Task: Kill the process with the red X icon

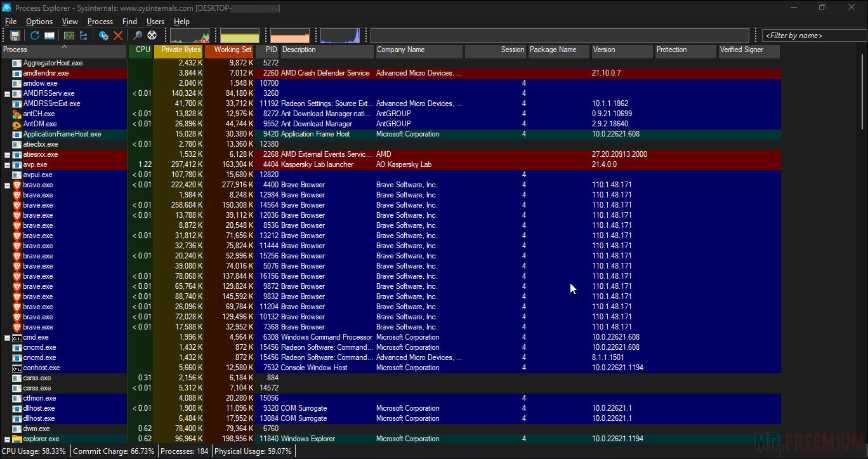Action: 118,36
